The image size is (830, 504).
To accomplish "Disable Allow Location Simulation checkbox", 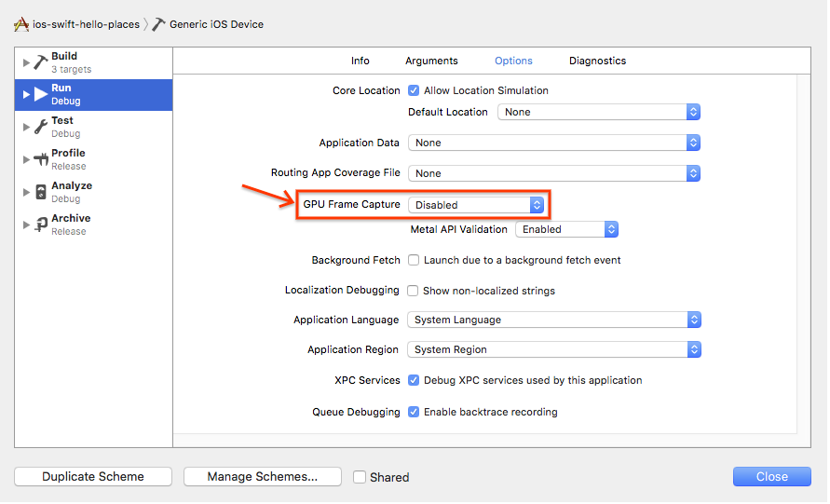I will click(x=414, y=90).
